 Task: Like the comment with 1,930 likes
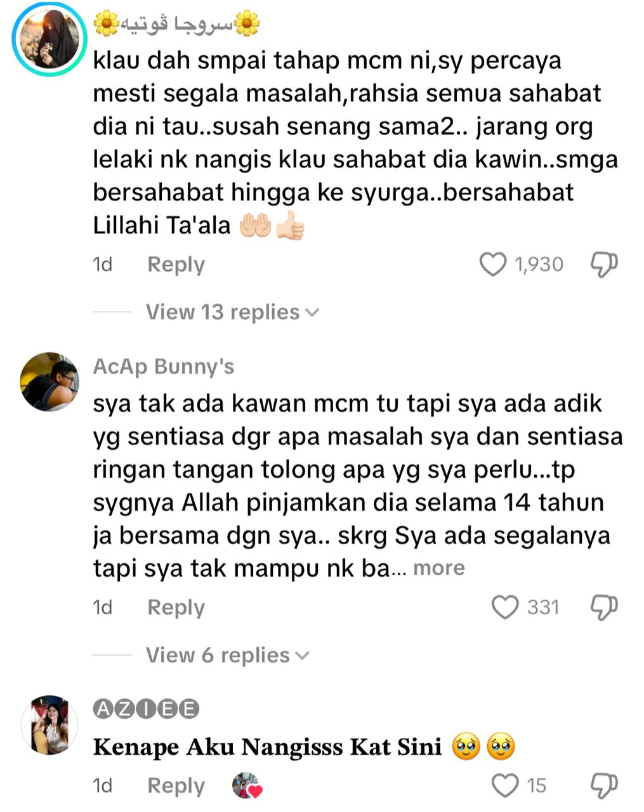point(492,265)
